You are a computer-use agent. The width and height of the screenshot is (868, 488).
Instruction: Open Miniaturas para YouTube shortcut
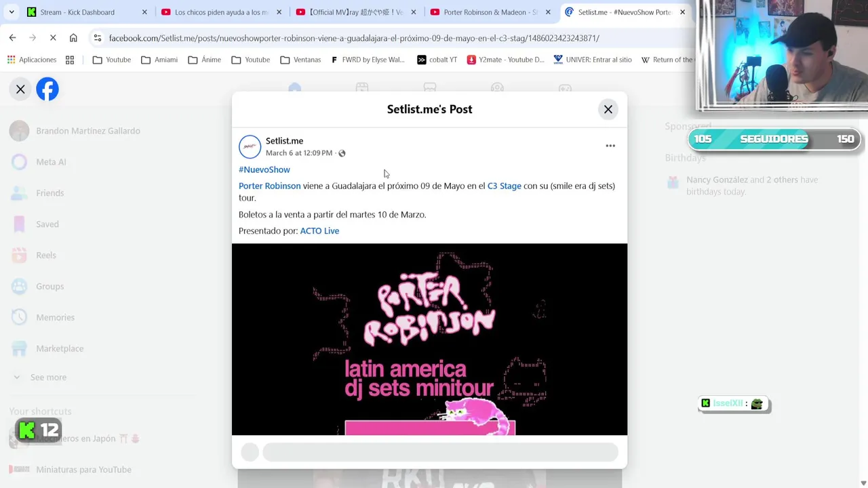click(x=83, y=470)
